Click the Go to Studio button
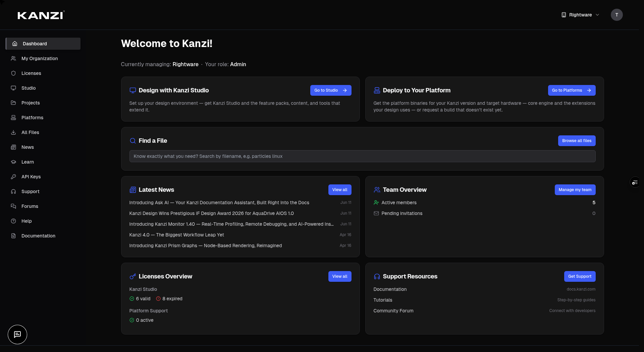 pos(331,90)
